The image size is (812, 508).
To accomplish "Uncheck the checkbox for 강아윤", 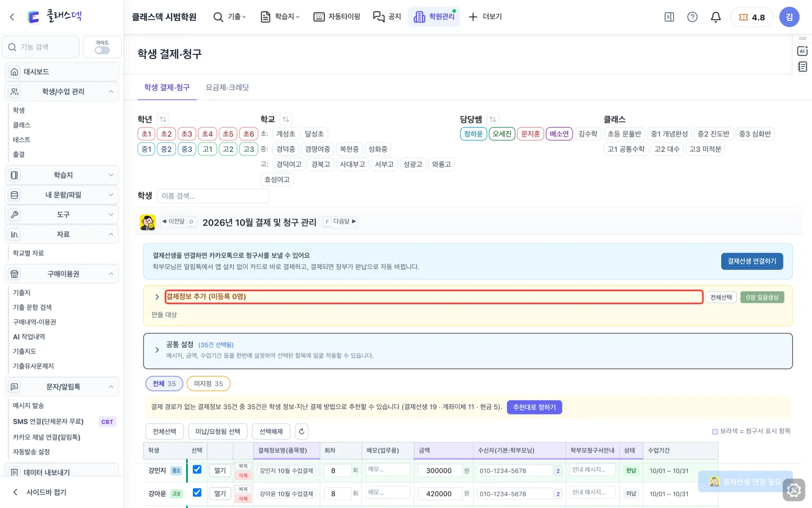I will [197, 492].
